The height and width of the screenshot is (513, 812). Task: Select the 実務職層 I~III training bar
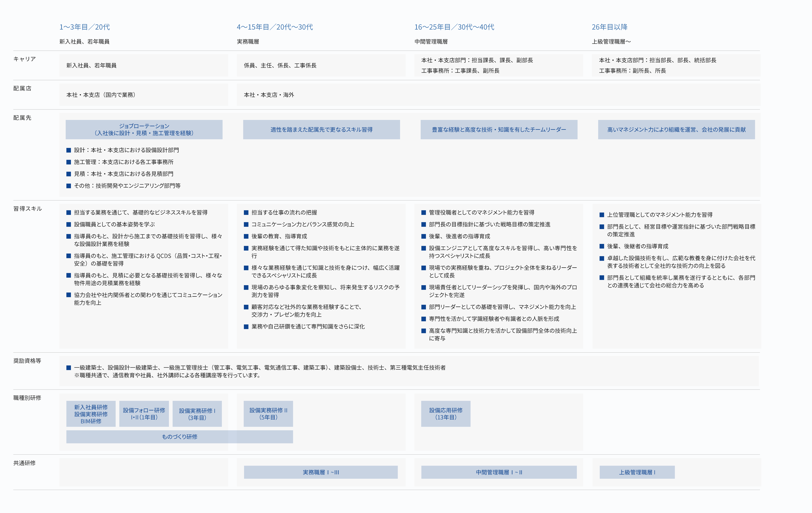pyautogui.click(x=321, y=472)
